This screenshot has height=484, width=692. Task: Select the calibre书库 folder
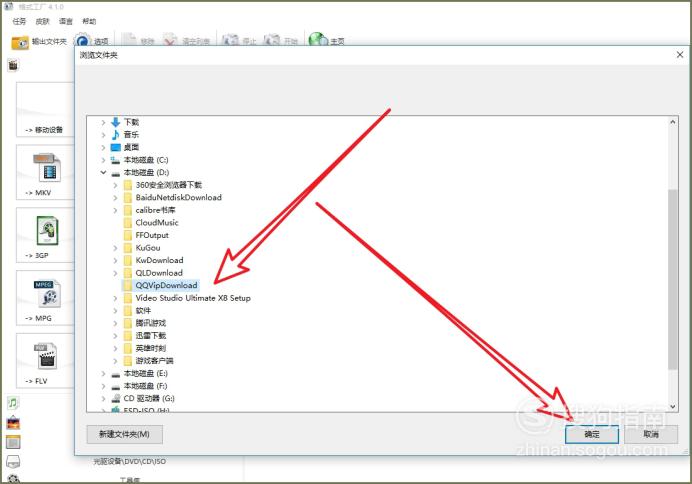155,210
